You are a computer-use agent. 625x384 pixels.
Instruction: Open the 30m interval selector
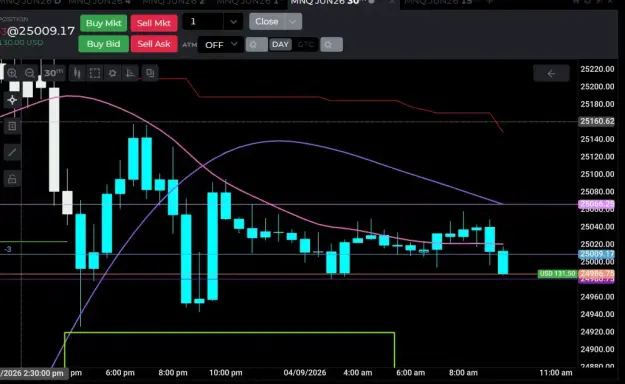pyautogui.click(x=53, y=73)
